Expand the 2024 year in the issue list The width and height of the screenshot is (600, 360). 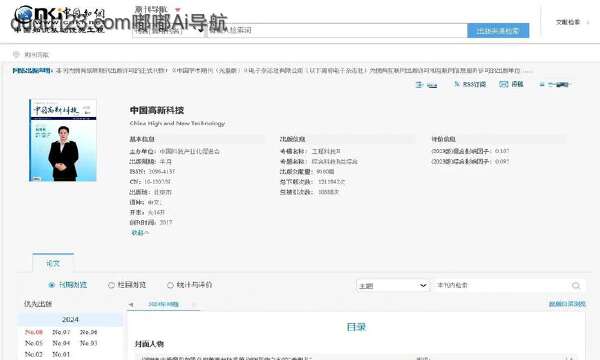pos(70,319)
